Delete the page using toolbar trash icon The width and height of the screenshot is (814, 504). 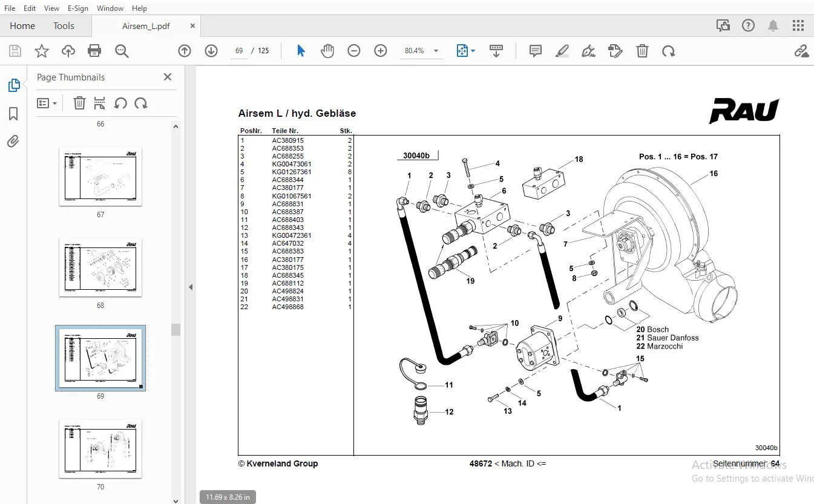pos(642,51)
